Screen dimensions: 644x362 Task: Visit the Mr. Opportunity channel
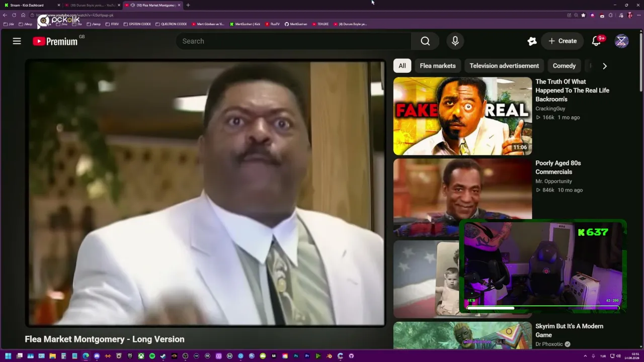(553, 181)
